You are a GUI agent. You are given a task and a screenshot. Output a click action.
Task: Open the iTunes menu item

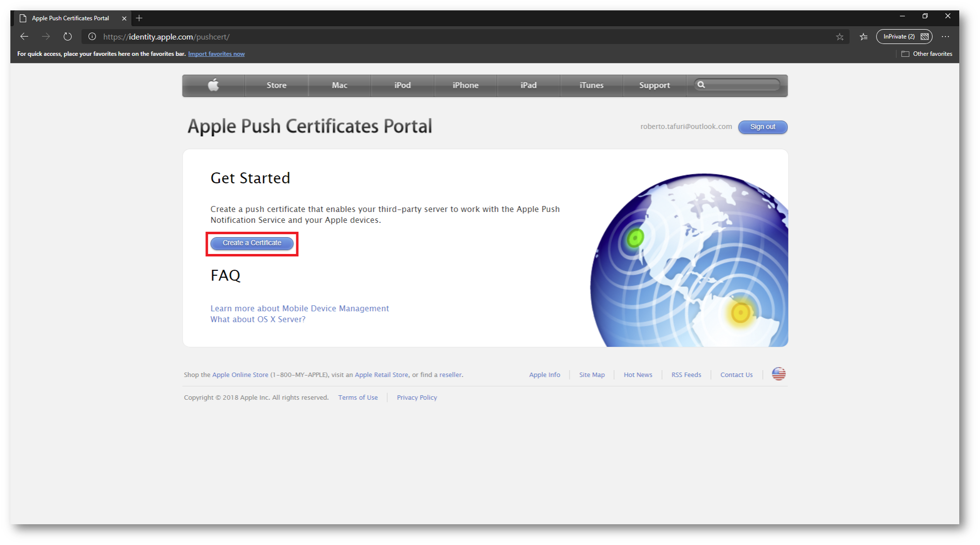pos(592,85)
